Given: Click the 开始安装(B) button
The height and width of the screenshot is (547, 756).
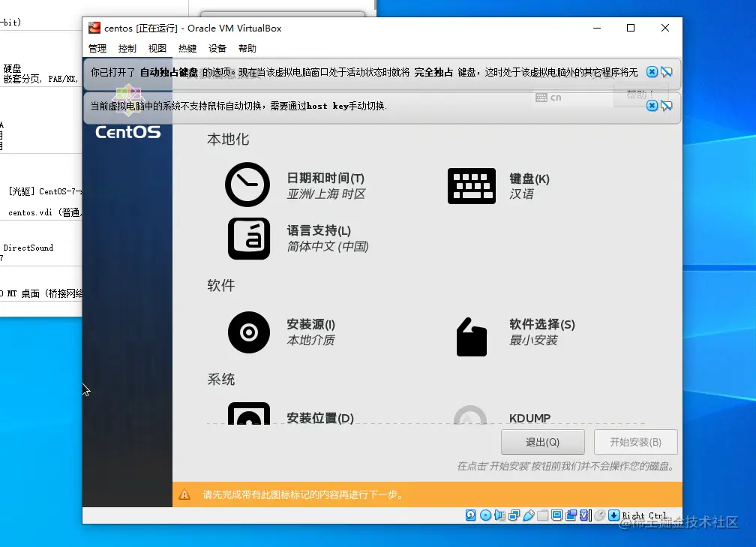Looking at the screenshot, I should point(636,443).
